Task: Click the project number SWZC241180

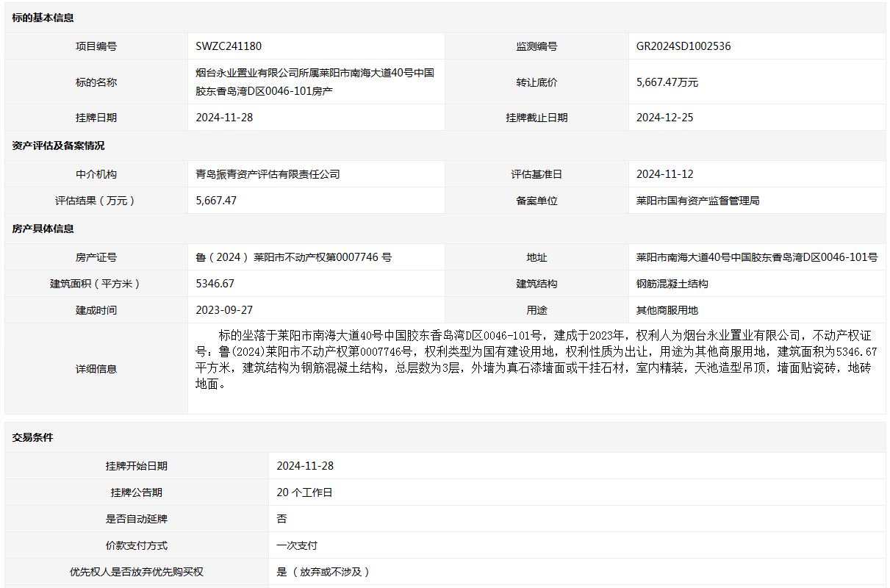Action: (x=229, y=46)
